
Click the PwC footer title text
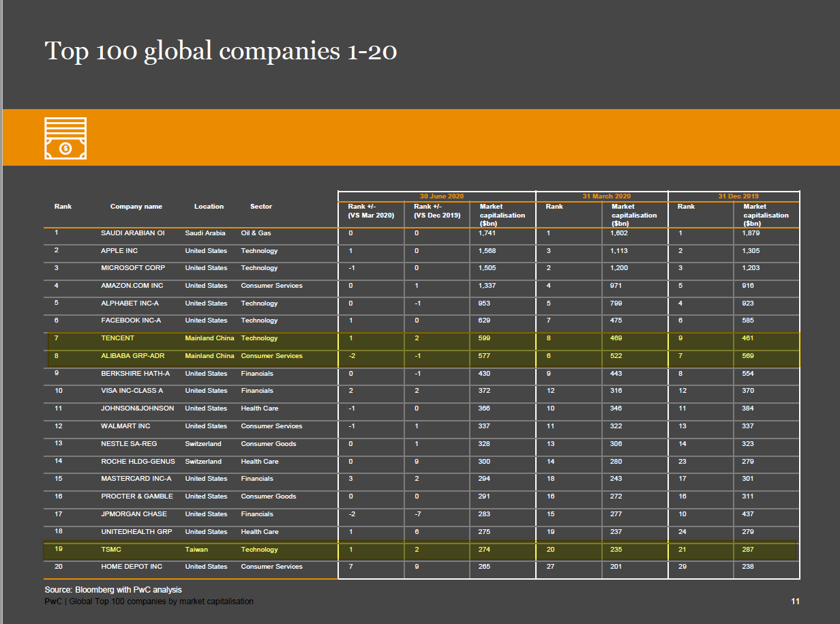[149, 601]
